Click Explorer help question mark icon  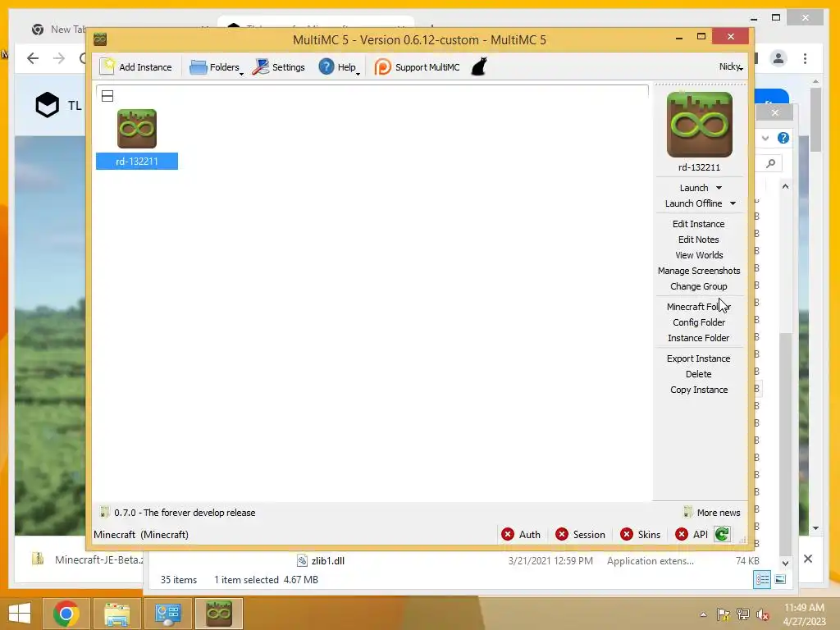pos(783,138)
